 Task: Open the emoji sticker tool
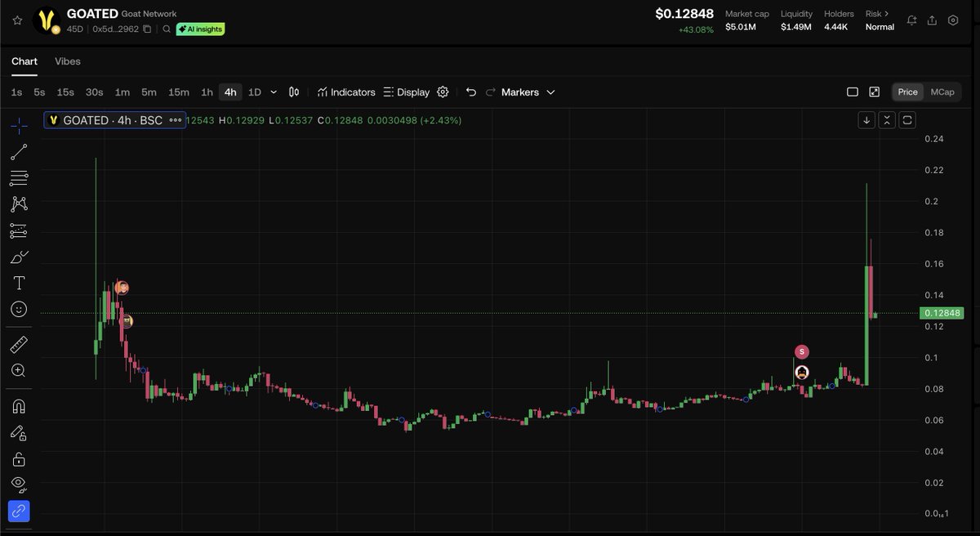coord(18,309)
